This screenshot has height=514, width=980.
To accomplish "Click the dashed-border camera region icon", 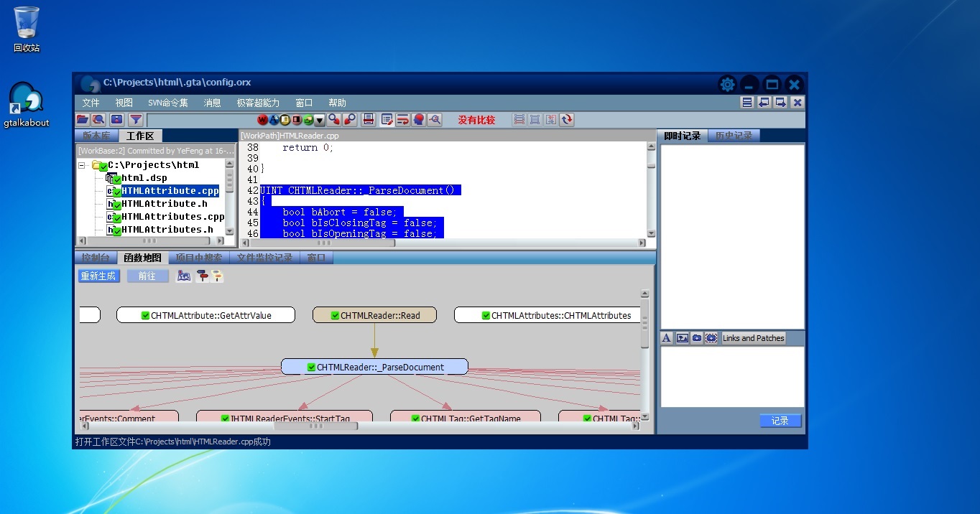I will [711, 338].
